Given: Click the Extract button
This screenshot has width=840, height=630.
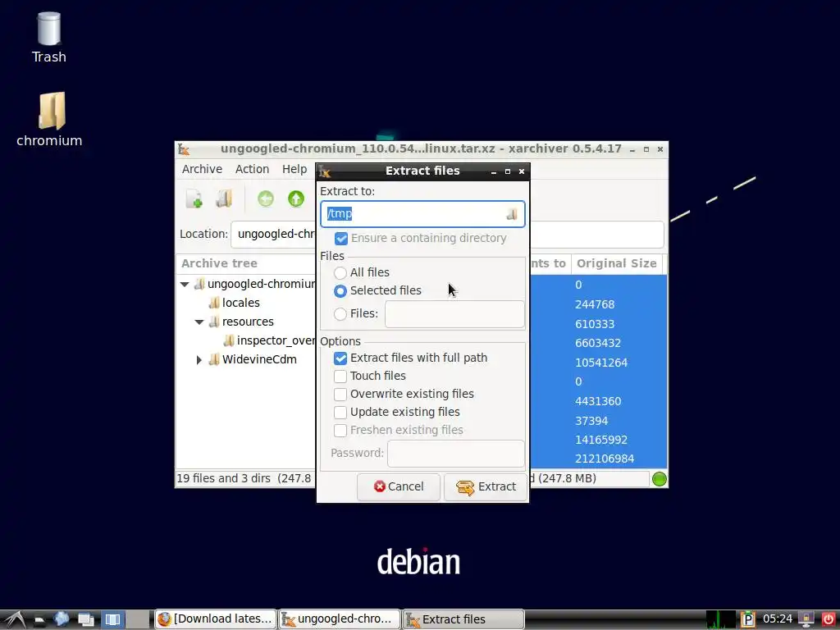Looking at the screenshot, I should 486,487.
